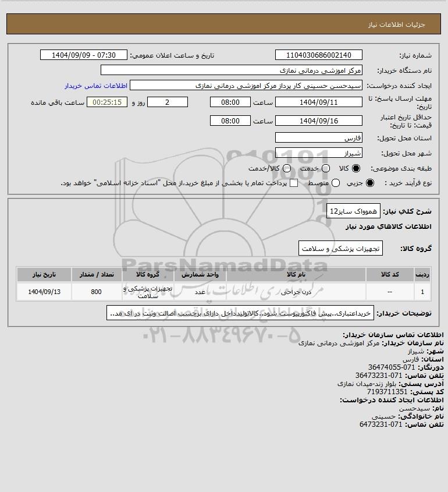This screenshot has height=492, width=448.
Task: Choose the جزیی purchase process option
Action: coord(370,183)
